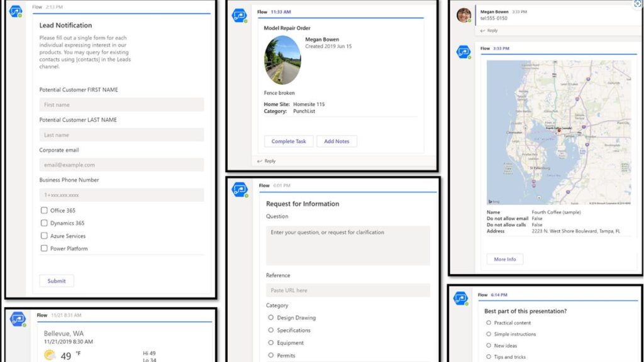Click the Add Notes button
644x362 pixels.
(x=337, y=141)
